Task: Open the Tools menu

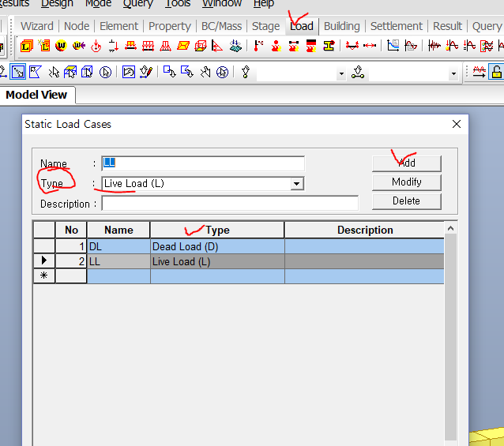Action: click(x=178, y=3)
